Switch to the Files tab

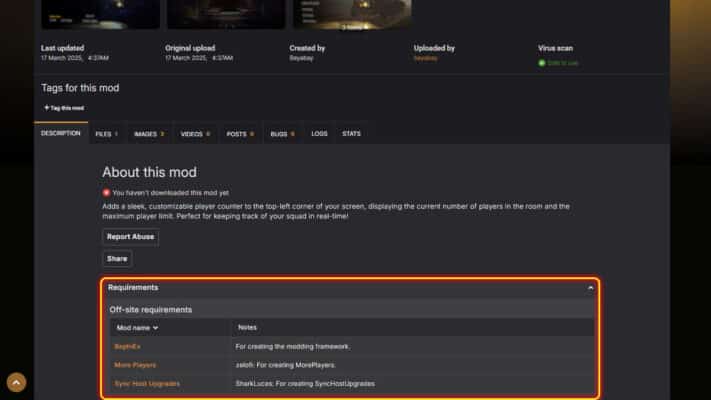pos(106,133)
